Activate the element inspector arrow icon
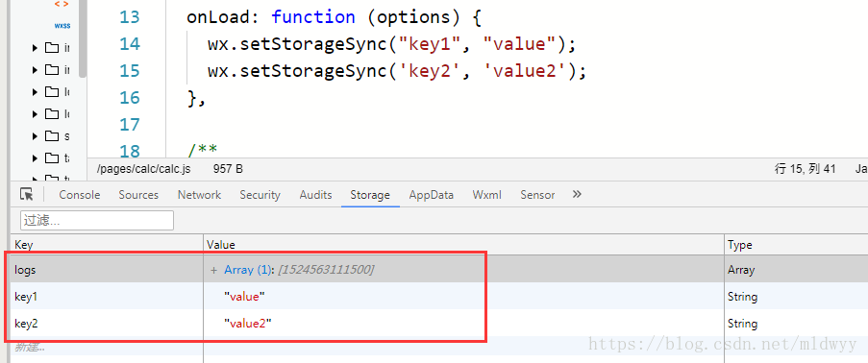Image resolution: width=868 pixels, height=363 pixels. pyautogui.click(x=27, y=194)
